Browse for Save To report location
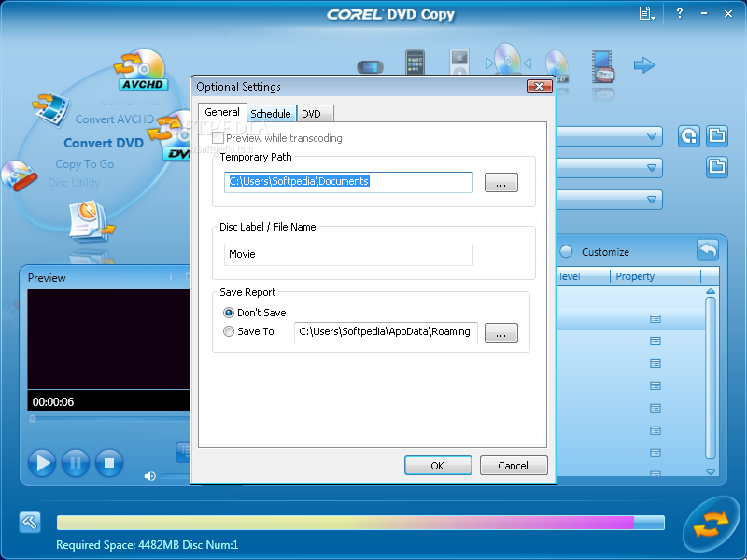Viewport: 747px width, 560px height. pyautogui.click(x=501, y=332)
